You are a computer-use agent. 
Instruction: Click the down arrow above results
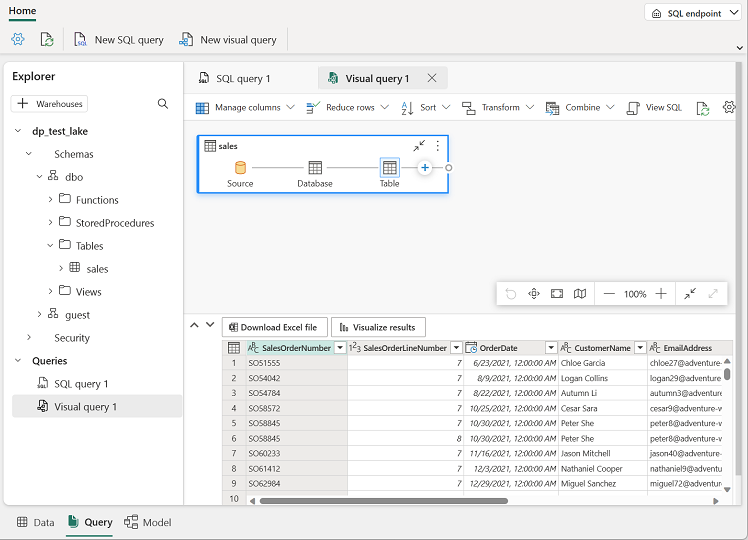coord(210,324)
